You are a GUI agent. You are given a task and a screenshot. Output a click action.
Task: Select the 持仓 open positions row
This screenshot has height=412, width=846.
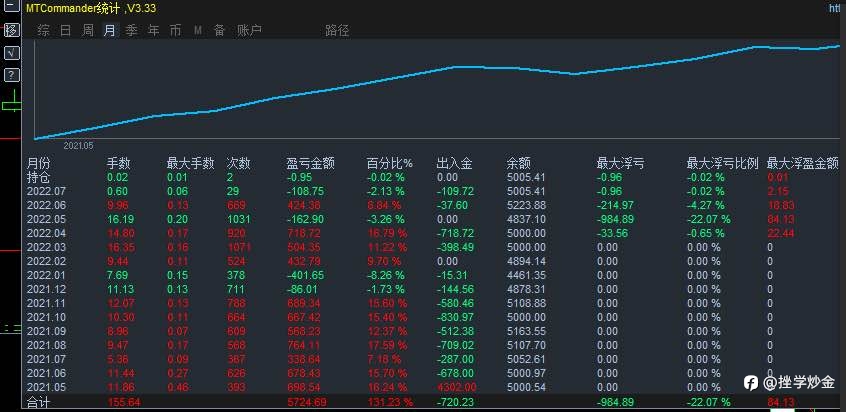433,177
